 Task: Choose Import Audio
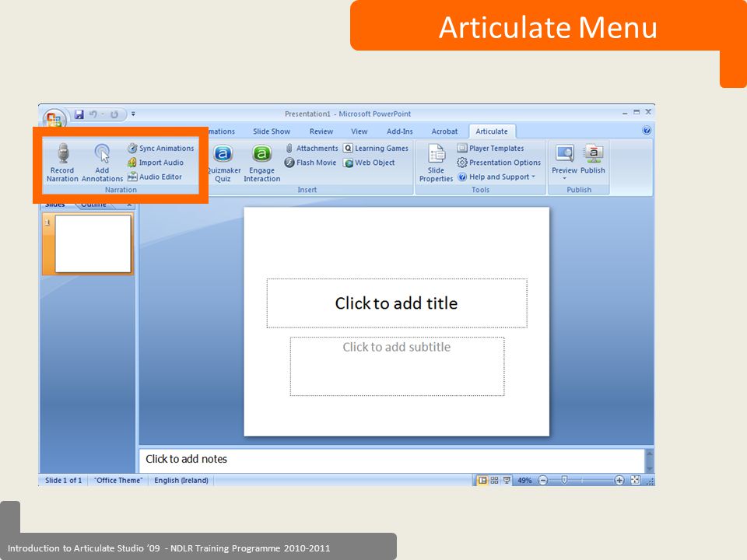(x=156, y=163)
